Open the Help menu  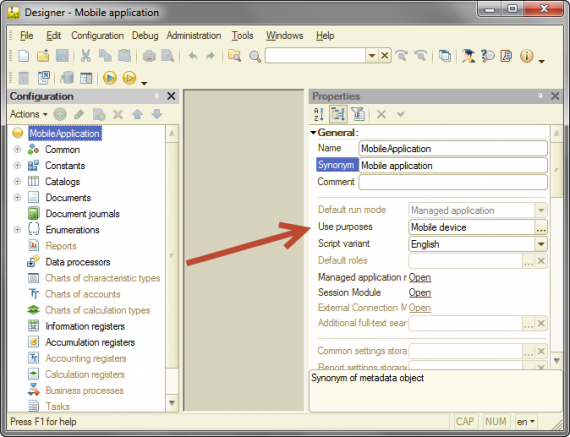pyautogui.click(x=325, y=36)
